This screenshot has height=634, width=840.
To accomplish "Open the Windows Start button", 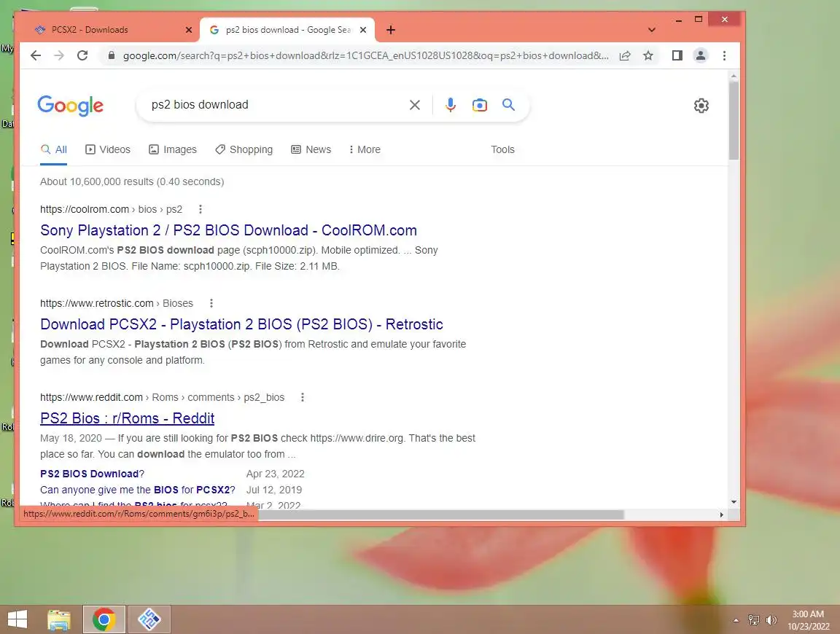I will point(17,619).
